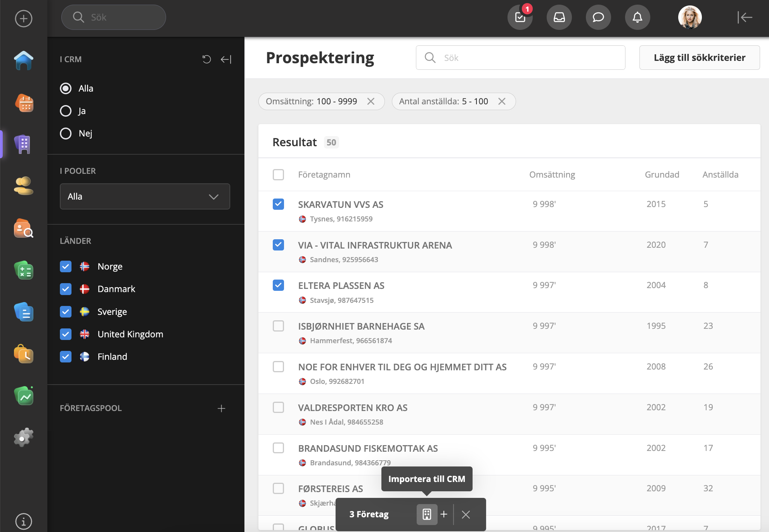Open the I POOLER Alla dropdown

pyautogui.click(x=145, y=197)
